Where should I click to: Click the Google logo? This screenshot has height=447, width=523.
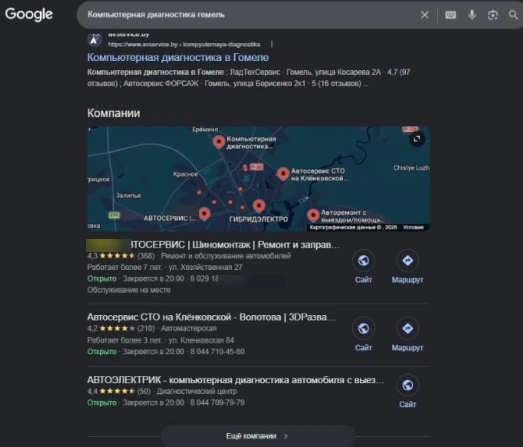click(29, 14)
